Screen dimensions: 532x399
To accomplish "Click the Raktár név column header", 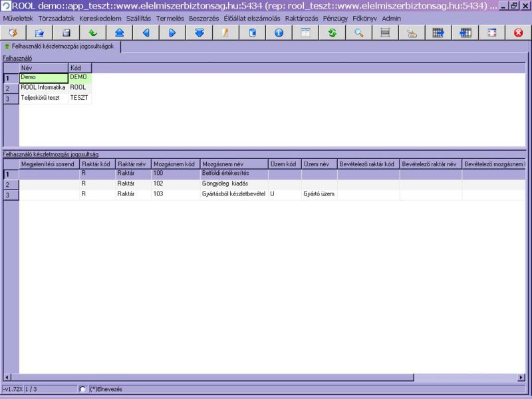I will (132, 164).
